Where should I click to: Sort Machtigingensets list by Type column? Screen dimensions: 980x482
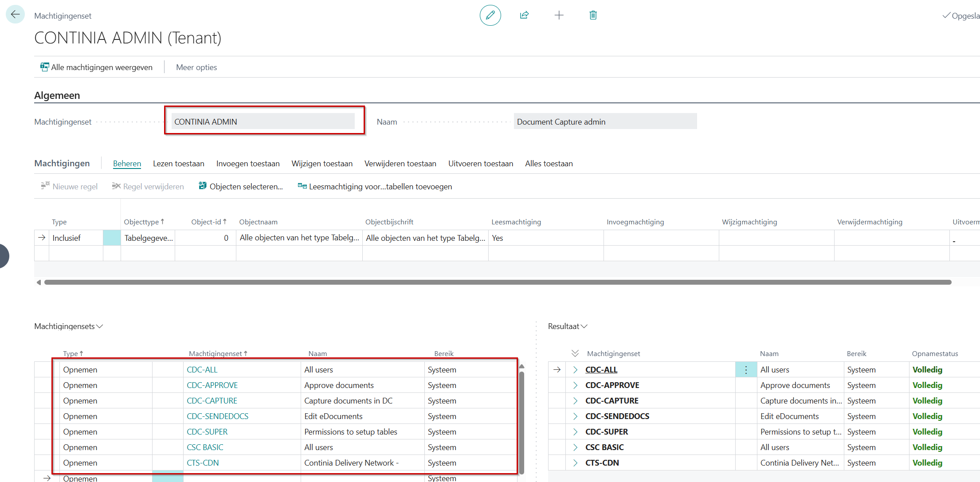point(73,353)
